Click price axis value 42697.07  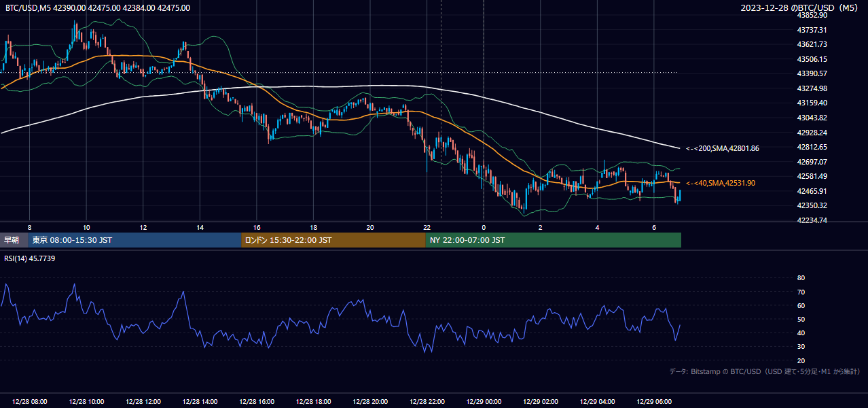(x=812, y=162)
